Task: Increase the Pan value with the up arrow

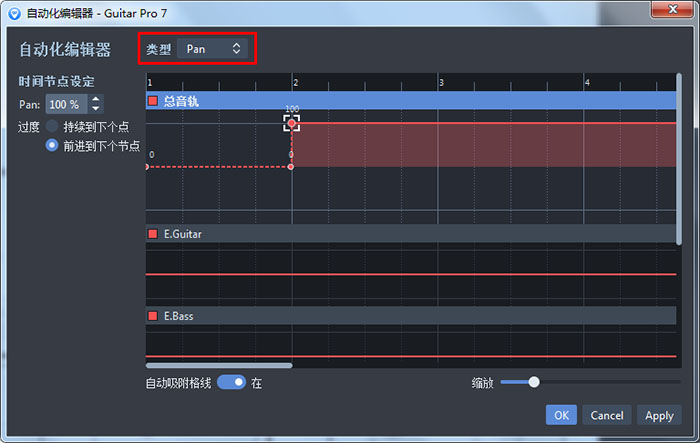Action: point(96,99)
